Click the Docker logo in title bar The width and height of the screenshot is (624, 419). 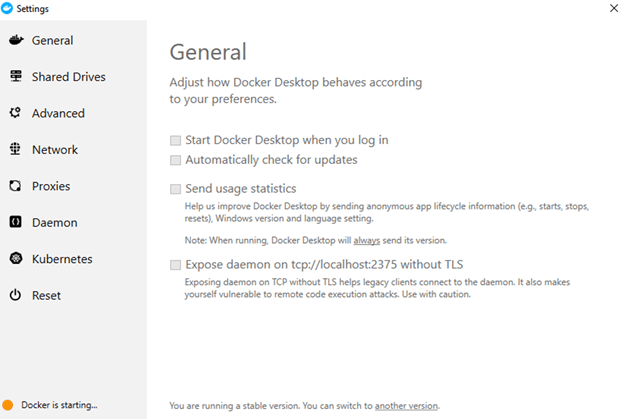pyautogui.click(x=7, y=8)
